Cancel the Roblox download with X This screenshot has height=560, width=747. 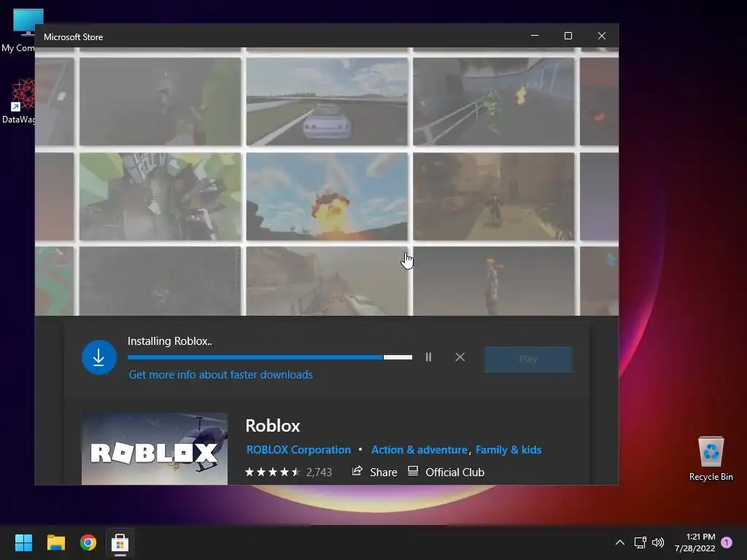coord(460,357)
